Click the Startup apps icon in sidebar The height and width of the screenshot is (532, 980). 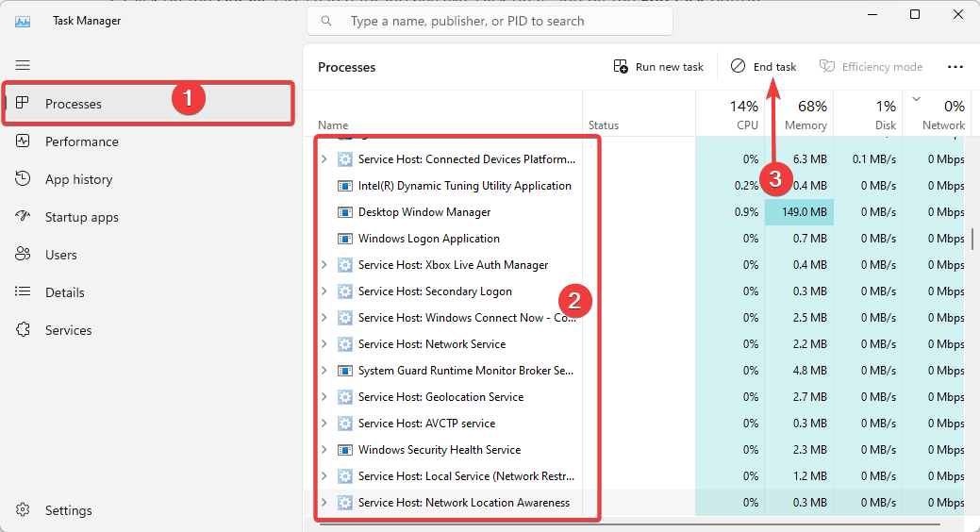pos(24,217)
